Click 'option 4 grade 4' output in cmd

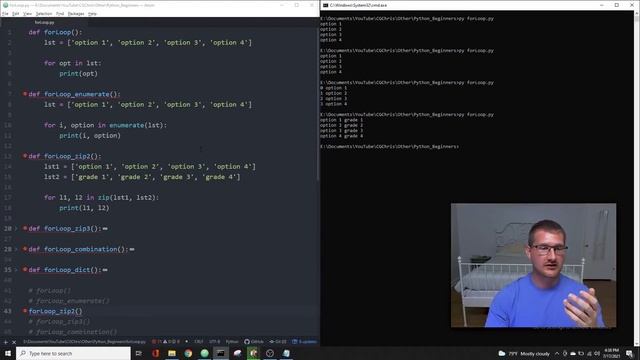(x=342, y=136)
